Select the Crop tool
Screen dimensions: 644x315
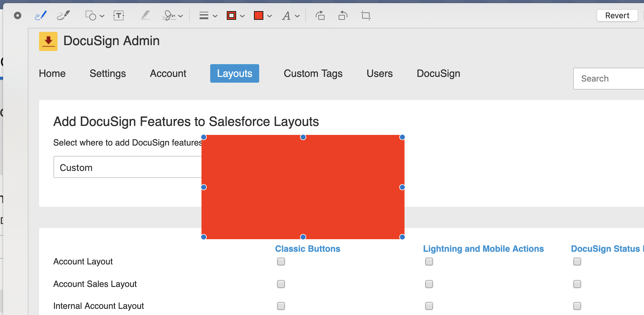(366, 15)
